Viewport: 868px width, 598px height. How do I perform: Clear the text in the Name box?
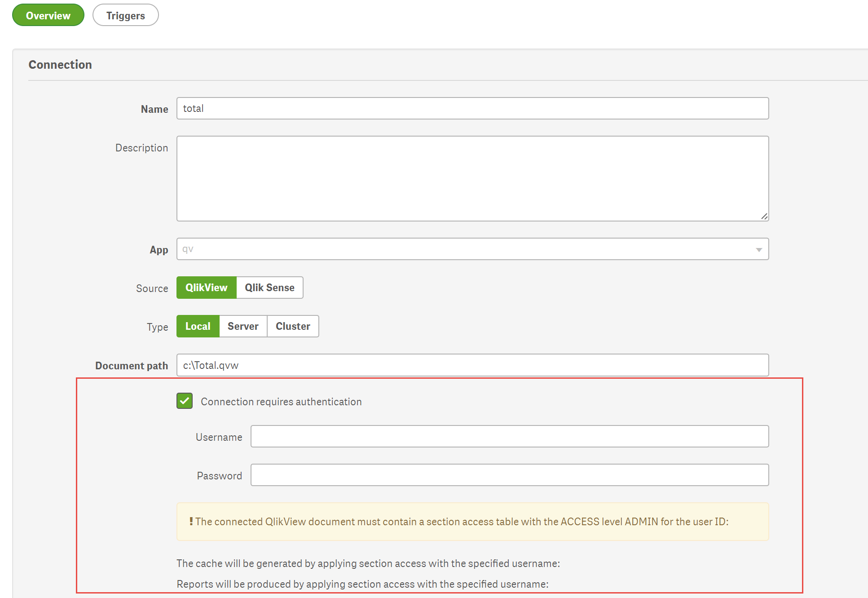[x=472, y=108]
